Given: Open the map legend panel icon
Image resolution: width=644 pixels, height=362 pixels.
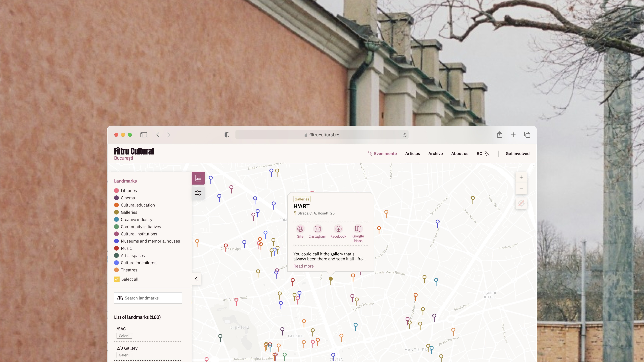Looking at the screenshot, I should (198, 178).
